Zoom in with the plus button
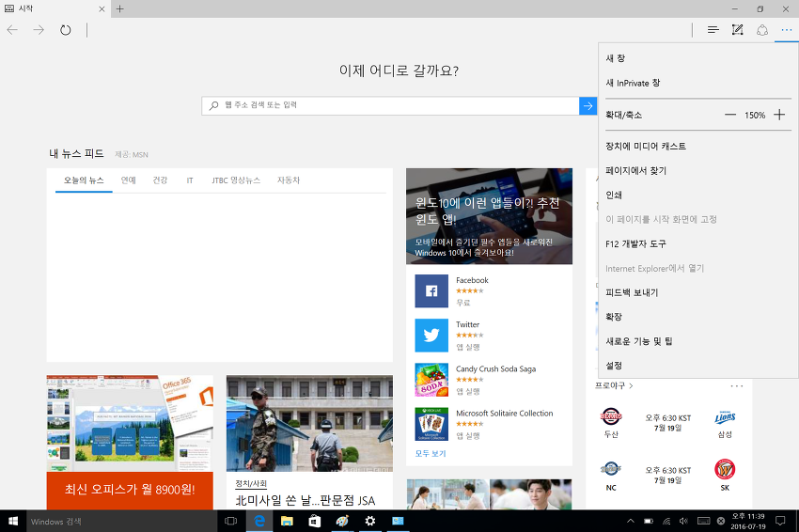Image resolution: width=799 pixels, height=532 pixels. [x=779, y=115]
